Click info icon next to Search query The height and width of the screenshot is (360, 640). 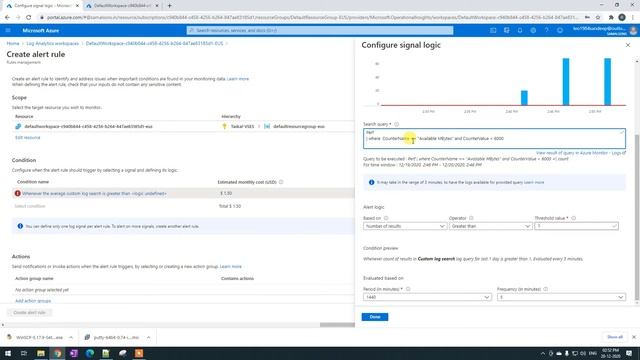pyautogui.click(x=396, y=124)
